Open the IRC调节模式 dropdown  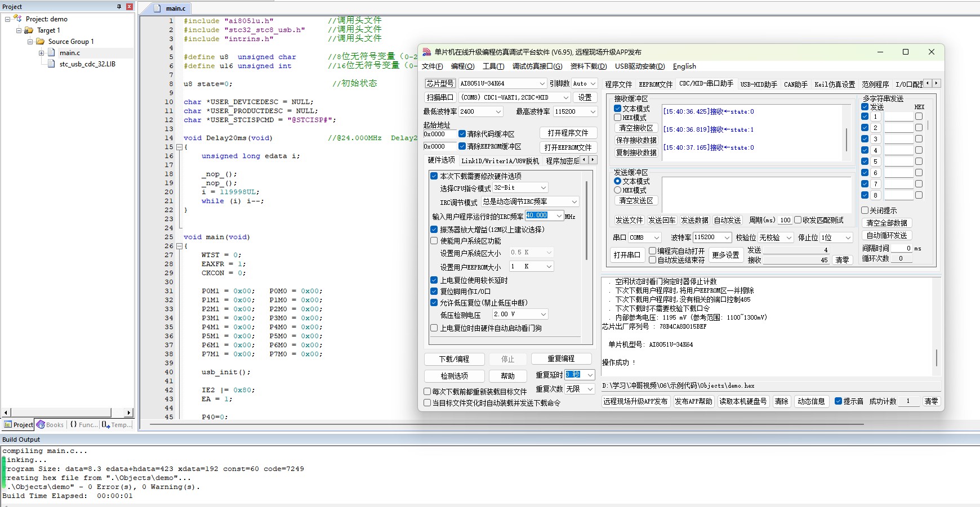pyautogui.click(x=574, y=201)
